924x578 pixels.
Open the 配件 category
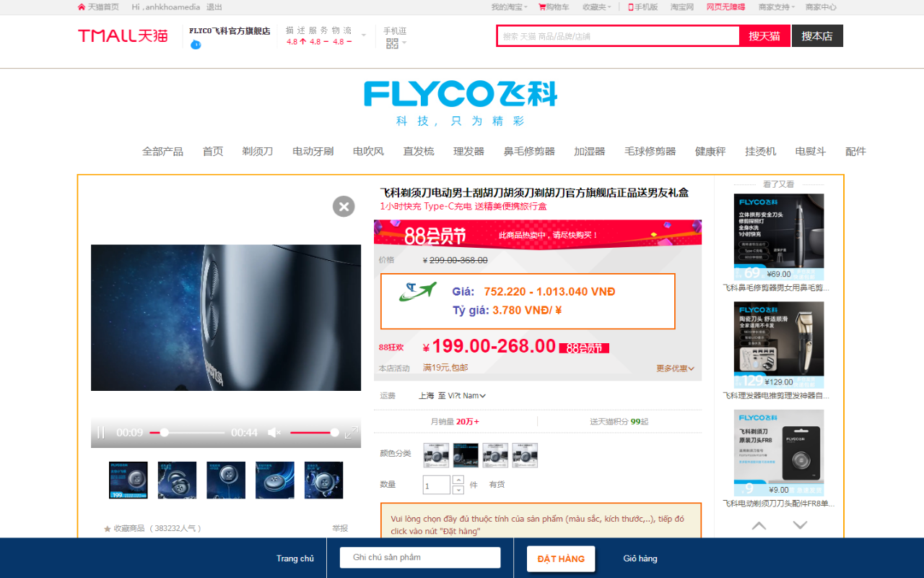pos(855,152)
